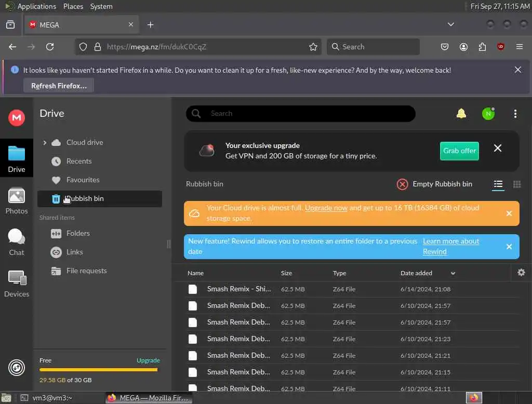The height and width of the screenshot is (404, 532).
Task: Open MEGA three-dot more options menu
Action: point(515,114)
